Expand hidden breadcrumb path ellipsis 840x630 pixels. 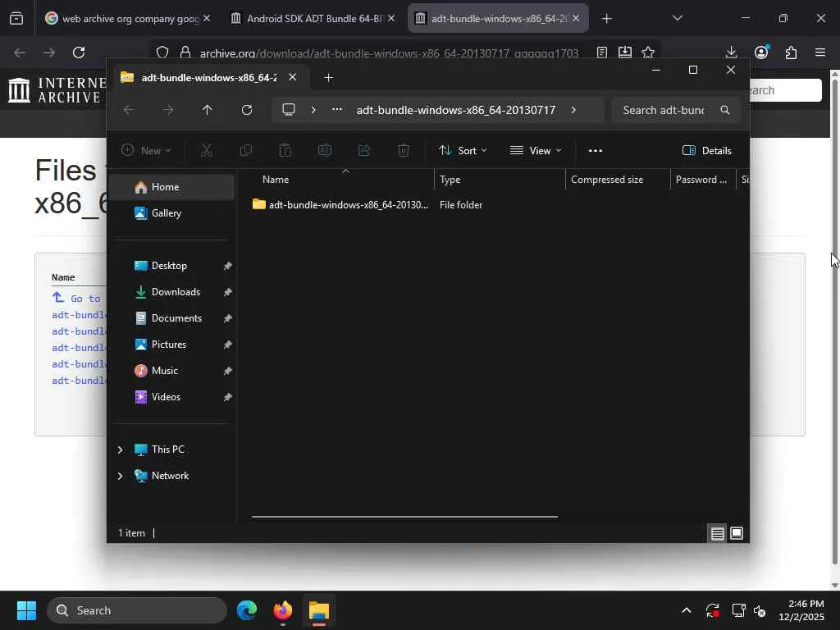[337, 110]
